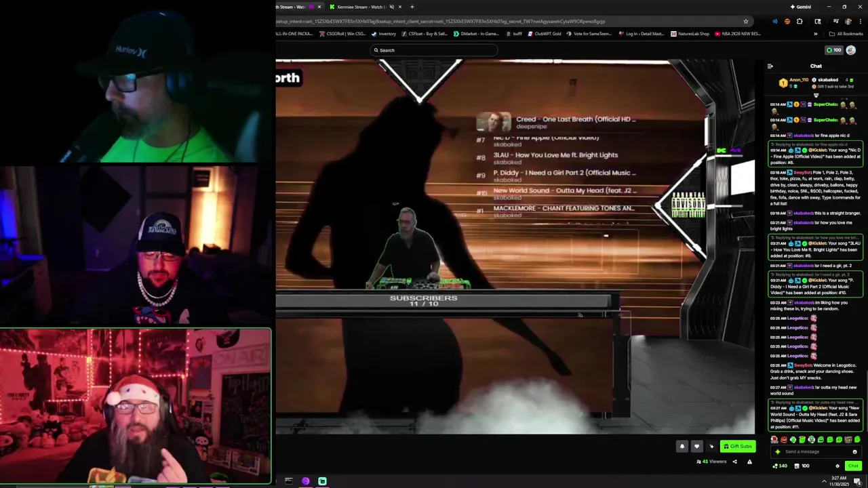Open the buff bookmark
Image resolution: width=868 pixels, height=488 pixels.
coord(513,34)
